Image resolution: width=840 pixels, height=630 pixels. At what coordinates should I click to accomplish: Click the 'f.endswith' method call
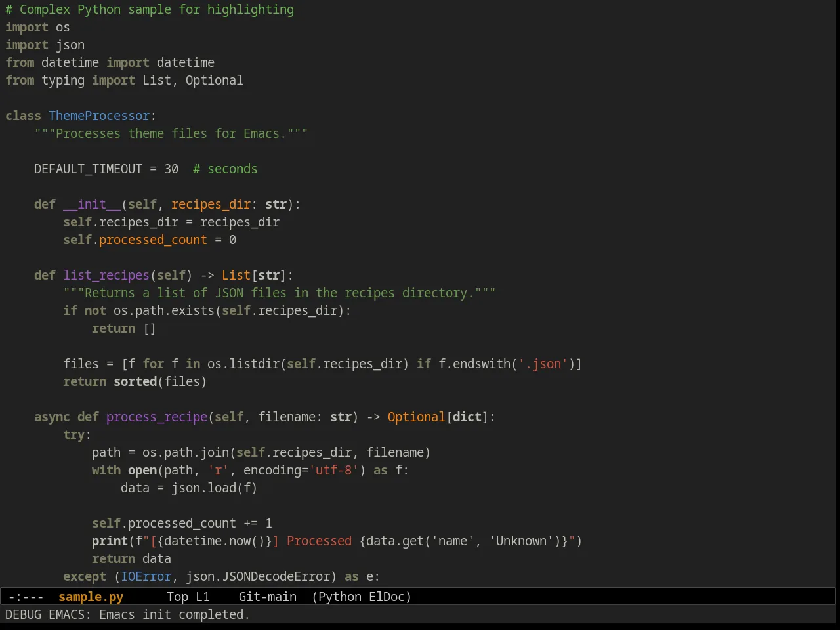coord(474,364)
